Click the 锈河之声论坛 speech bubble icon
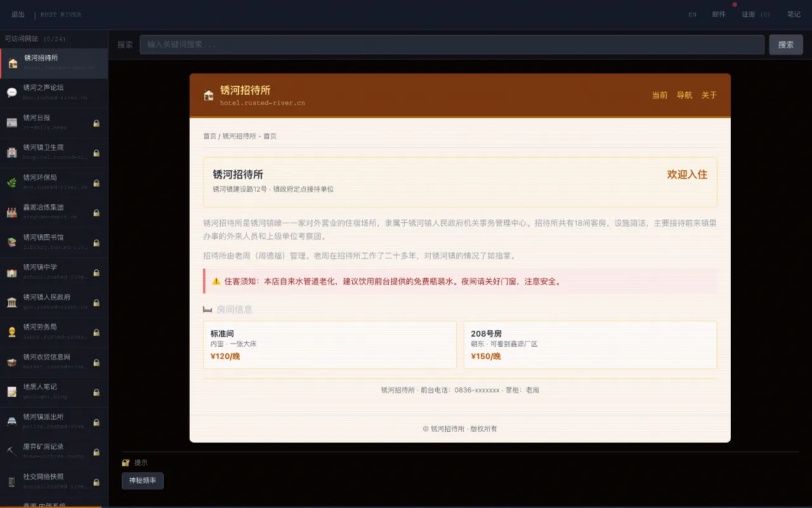This screenshot has height=508, width=812. coord(12,93)
